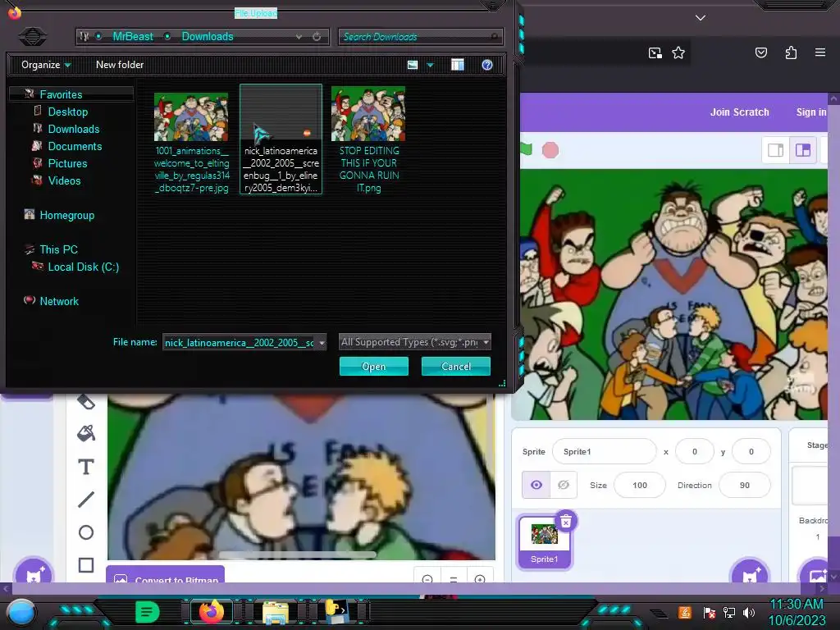The height and width of the screenshot is (630, 840).
Task: Select Local Disk (C:) in sidebar
Action: 83,267
